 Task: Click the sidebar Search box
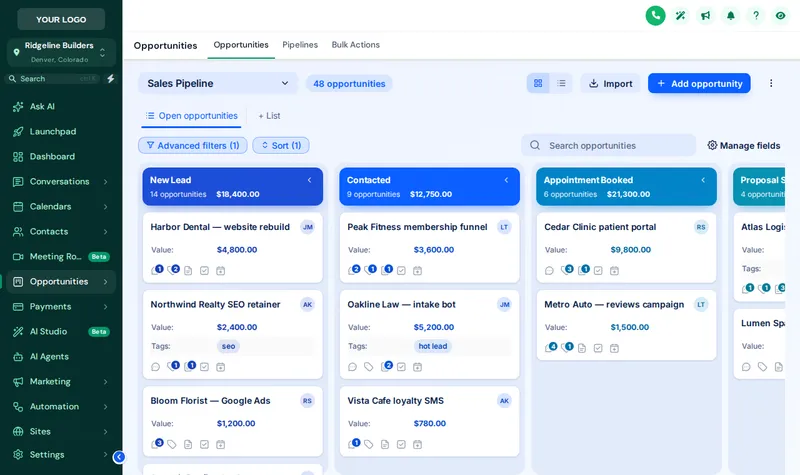coord(54,79)
